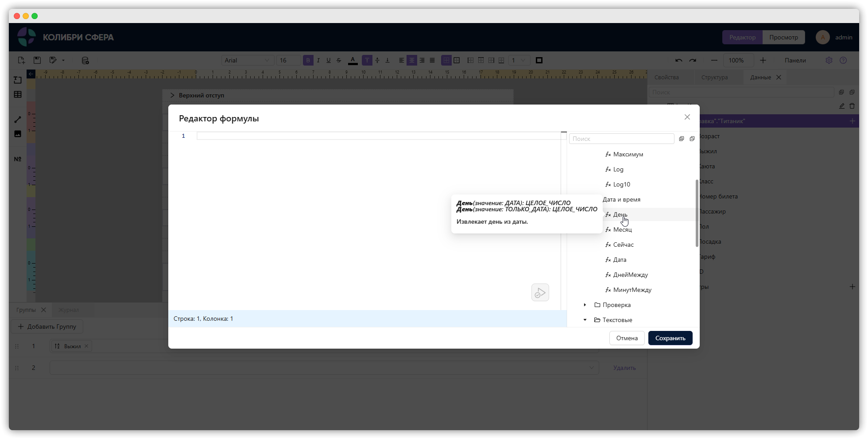The height and width of the screenshot is (439, 868).
Task: Select the Месяц function
Action: (x=622, y=229)
